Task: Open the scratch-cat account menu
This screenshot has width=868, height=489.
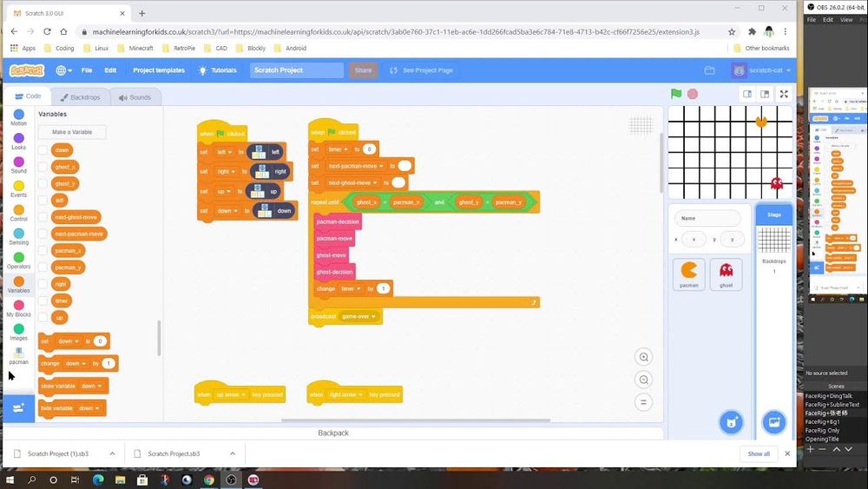Action: coord(762,70)
